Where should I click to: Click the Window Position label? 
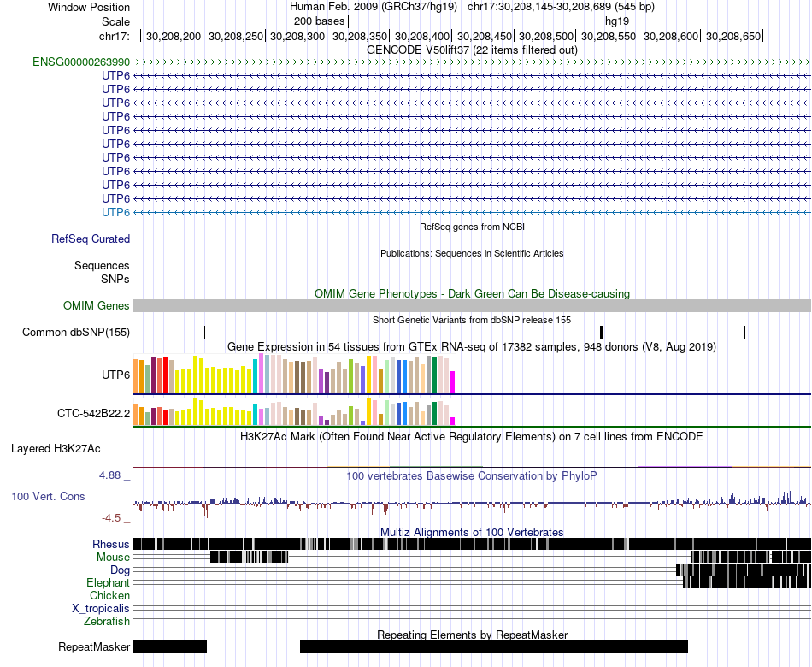tap(89, 7)
